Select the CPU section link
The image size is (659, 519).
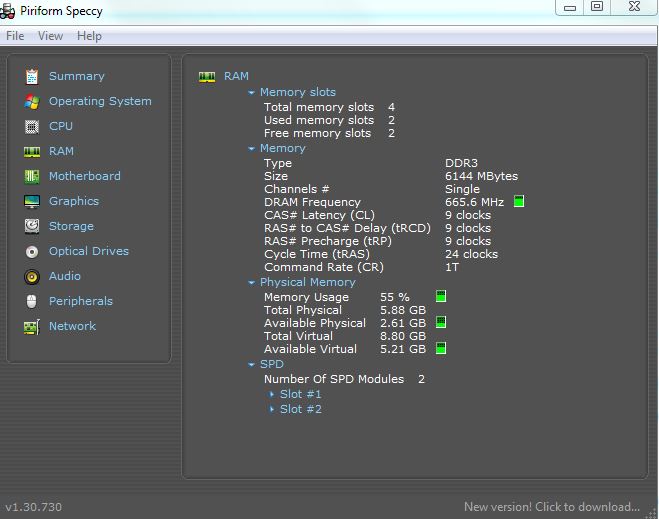(x=61, y=126)
